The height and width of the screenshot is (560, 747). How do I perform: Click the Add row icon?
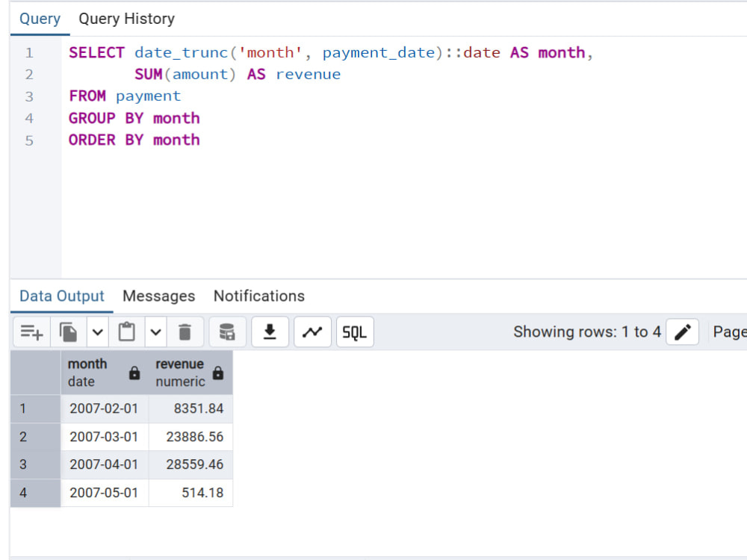point(31,332)
